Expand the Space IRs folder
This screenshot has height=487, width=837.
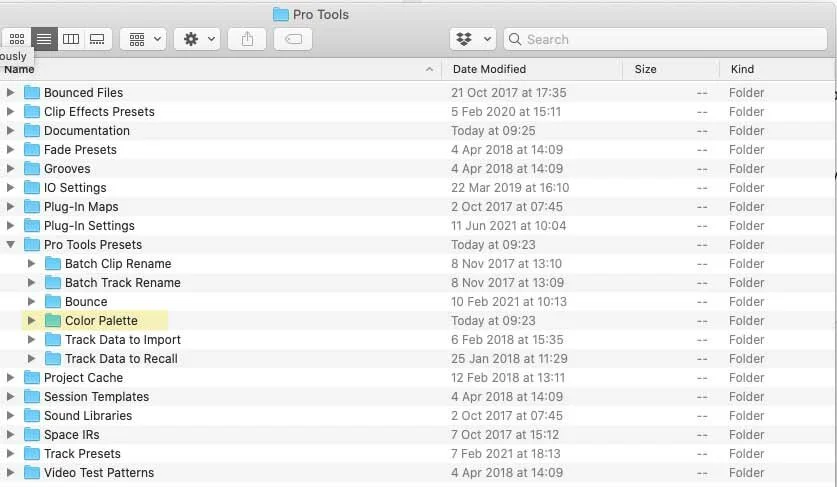pyautogui.click(x=10, y=434)
